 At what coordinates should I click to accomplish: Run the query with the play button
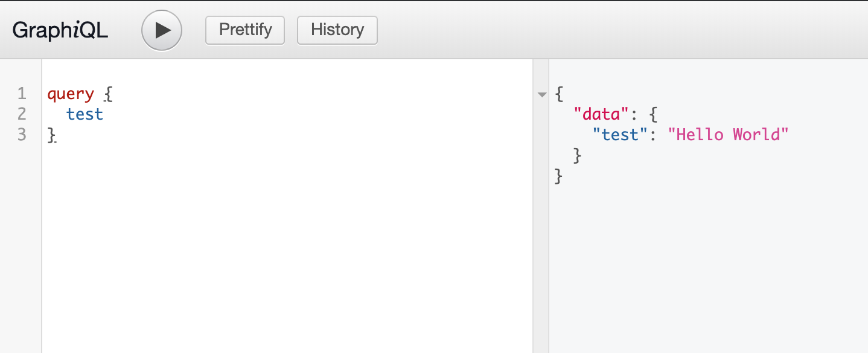[x=161, y=30]
